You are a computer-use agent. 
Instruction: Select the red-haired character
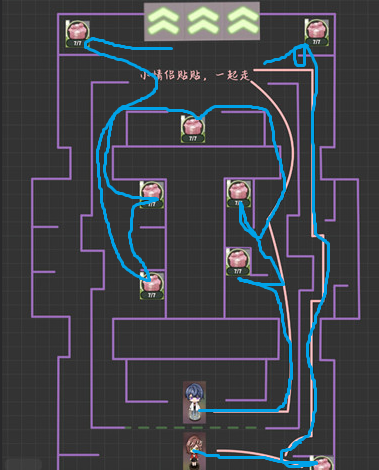click(194, 451)
